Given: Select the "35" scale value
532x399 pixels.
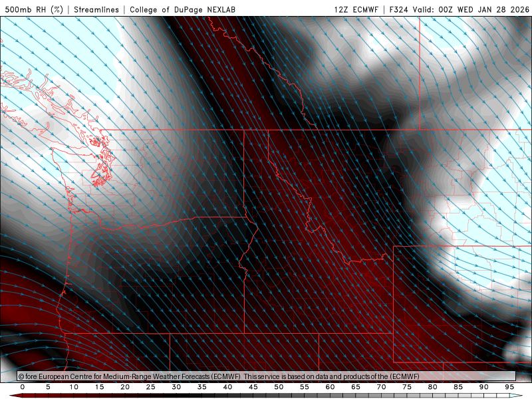Looking at the screenshot, I should coord(202,387).
